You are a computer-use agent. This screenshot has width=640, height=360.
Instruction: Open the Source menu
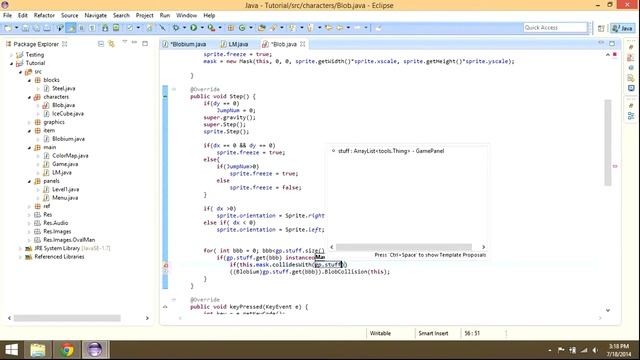69,16
